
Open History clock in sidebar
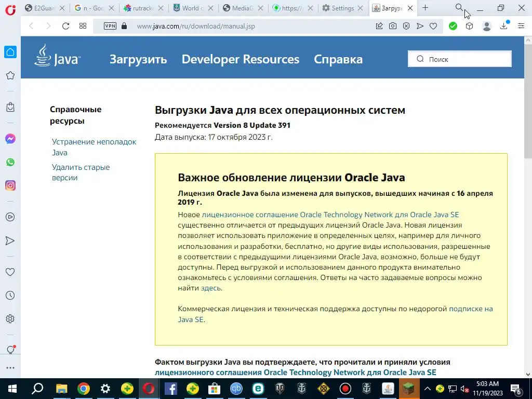click(10, 296)
